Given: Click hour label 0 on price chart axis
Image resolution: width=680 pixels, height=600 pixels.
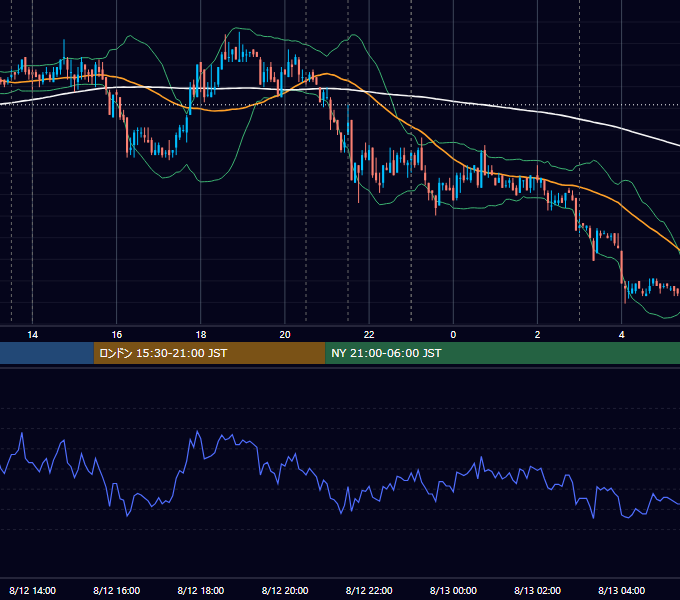Looking at the screenshot, I should click(x=453, y=335).
